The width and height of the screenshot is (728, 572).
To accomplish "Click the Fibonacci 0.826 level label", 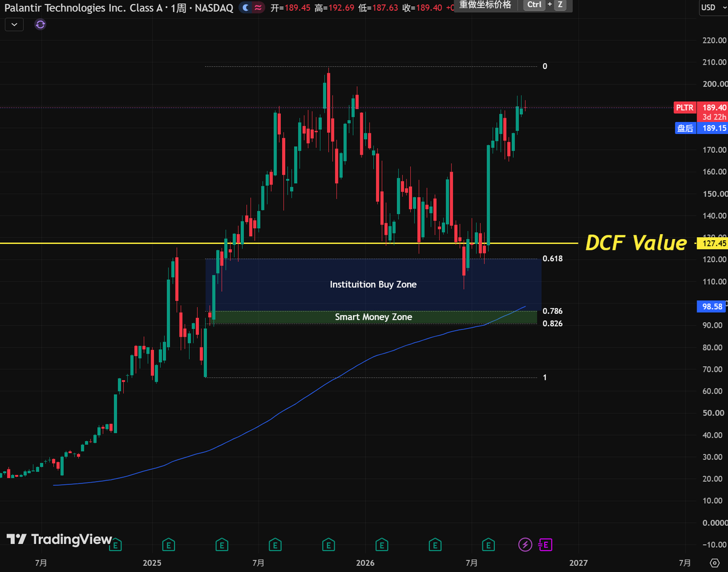I will (552, 323).
